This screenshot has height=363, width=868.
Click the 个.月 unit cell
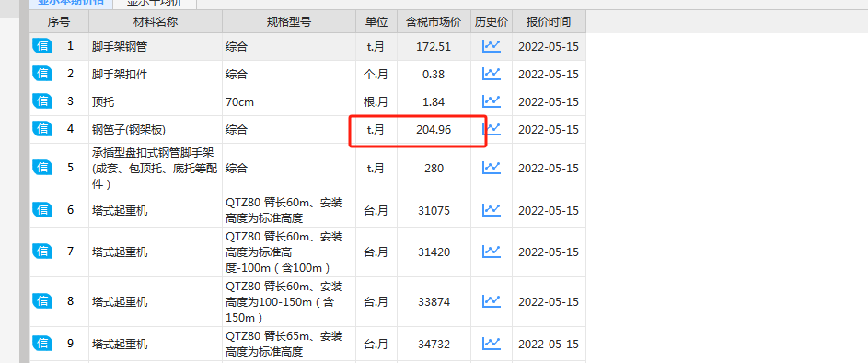click(376, 75)
